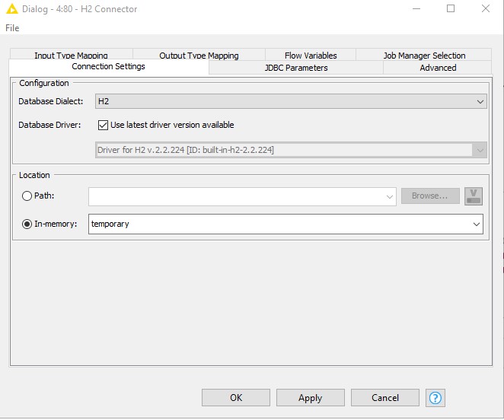This screenshot has width=504, height=420.
Task: Switch to JDBC Parameters tab
Action: 295,68
